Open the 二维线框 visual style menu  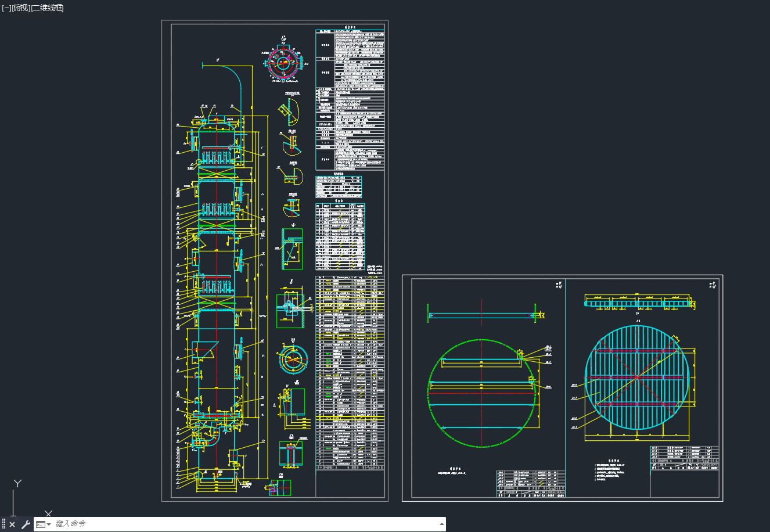click(x=47, y=8)
